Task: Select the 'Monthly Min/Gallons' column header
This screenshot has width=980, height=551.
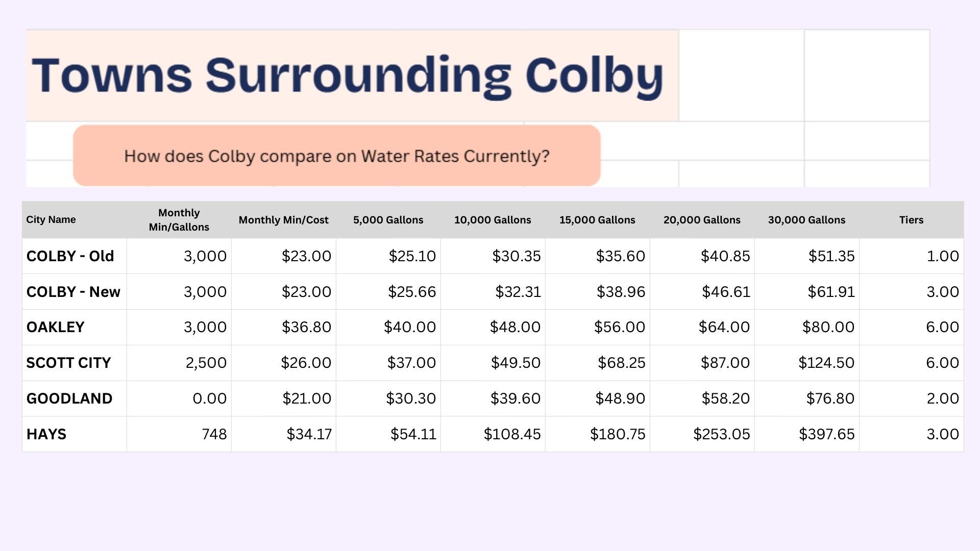Action: point(179,220)
